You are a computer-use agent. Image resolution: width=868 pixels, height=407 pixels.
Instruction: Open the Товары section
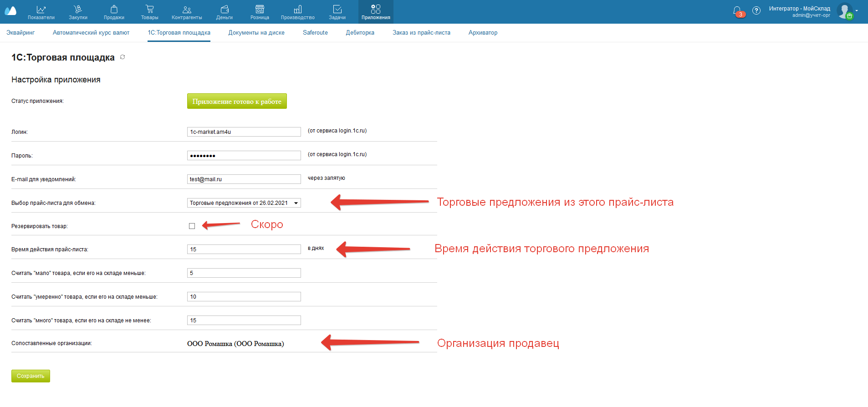tap(149, 12)
